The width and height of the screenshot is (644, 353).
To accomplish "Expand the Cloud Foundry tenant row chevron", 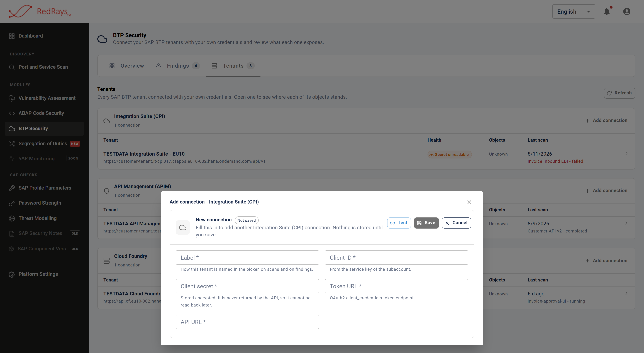I will pos(626,293).
